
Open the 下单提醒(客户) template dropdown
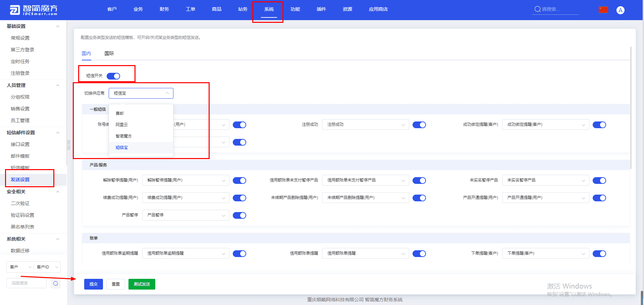click(x=546, y=253)
